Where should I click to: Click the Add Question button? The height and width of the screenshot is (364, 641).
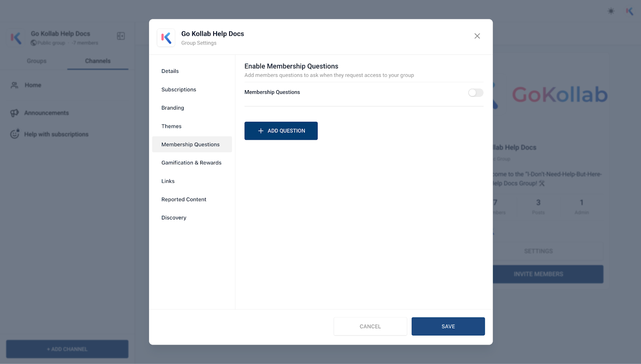pos(281,131)
